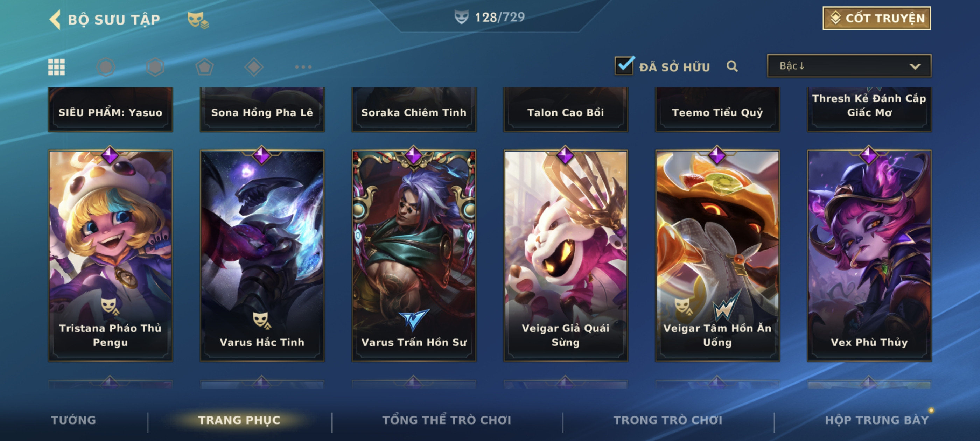The width and height of the screenshot is (980, 441).
Task: Select the Varus Trấn Hồn Sư skin card
Action: coord(414,255)
